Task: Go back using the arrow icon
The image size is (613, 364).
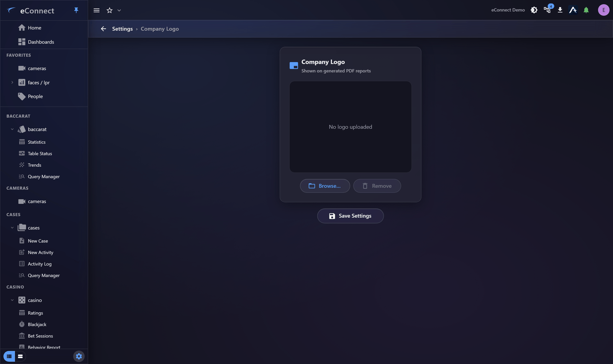Action: [103, 29]
